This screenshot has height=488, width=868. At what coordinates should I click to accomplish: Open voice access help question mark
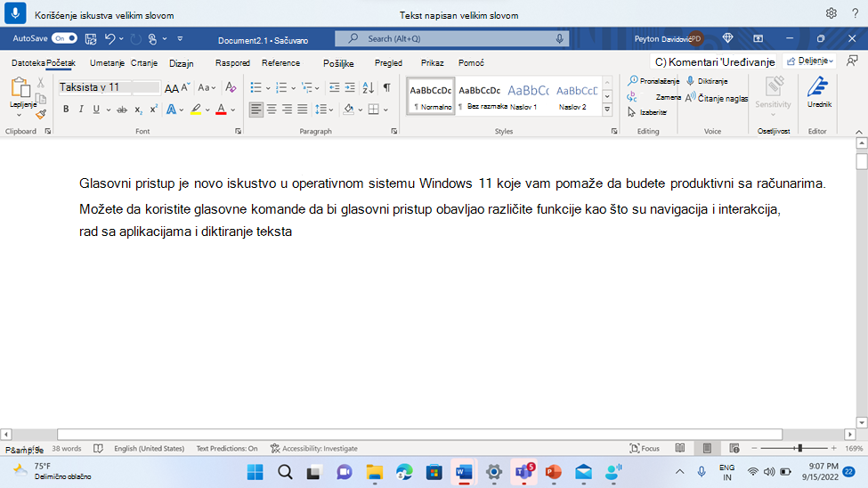point(855,13)
